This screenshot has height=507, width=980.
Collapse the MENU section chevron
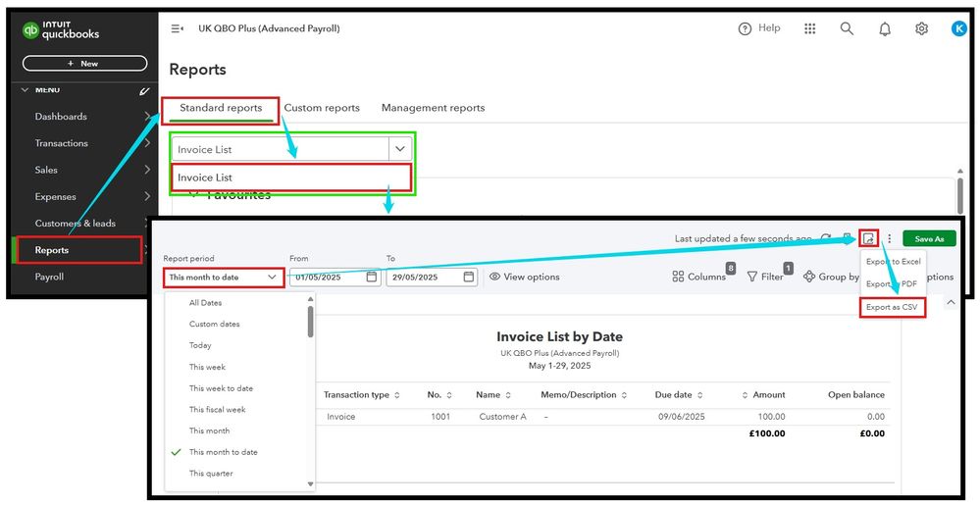point(25,90)
